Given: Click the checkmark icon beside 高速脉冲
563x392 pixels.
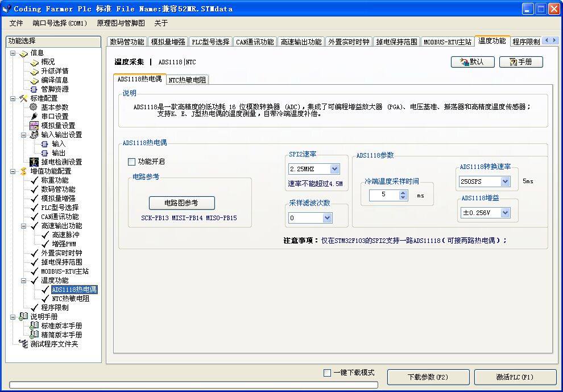Looking at the screenshot, I should click(45, 235).
